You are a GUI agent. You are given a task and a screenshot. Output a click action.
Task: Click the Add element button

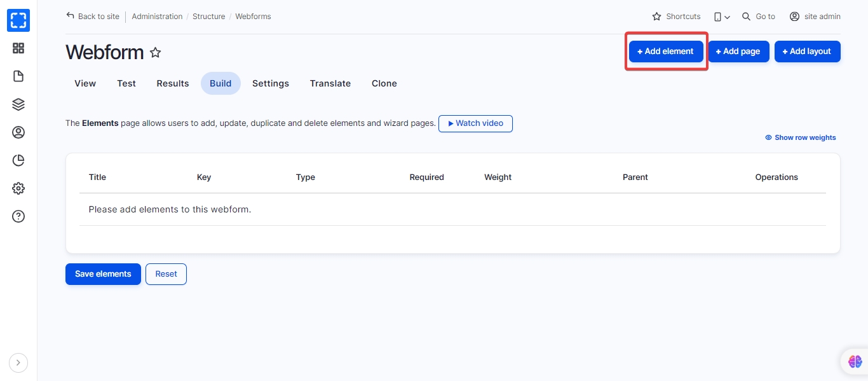click(x=665, y=52)
